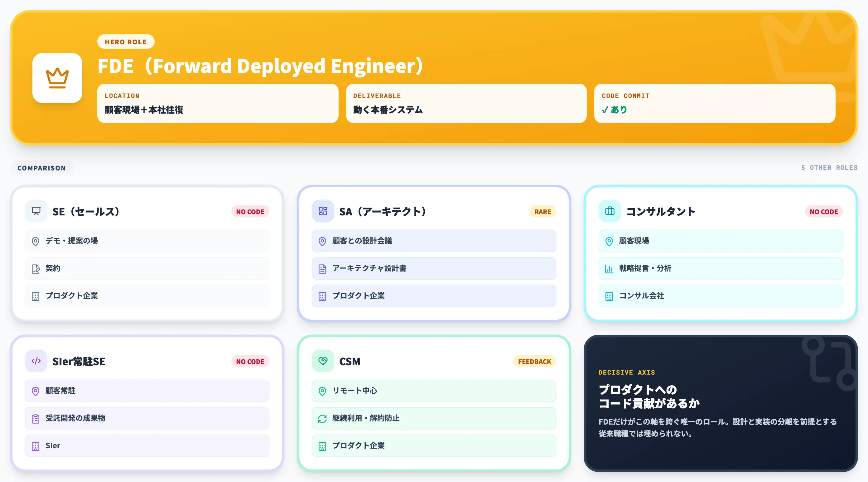Click the アーキテクチャ設計書 item on the SA card
The image size is (868, 482).
click(434, 268)
